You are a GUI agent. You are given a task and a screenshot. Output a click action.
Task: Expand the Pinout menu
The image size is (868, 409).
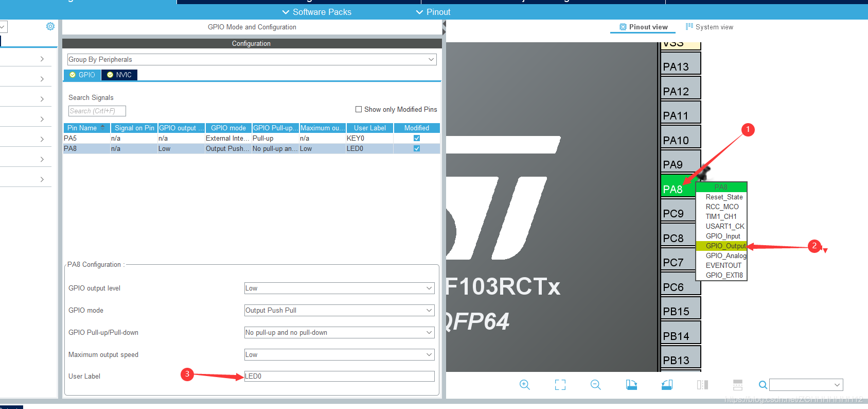click(x=433, y=12)
